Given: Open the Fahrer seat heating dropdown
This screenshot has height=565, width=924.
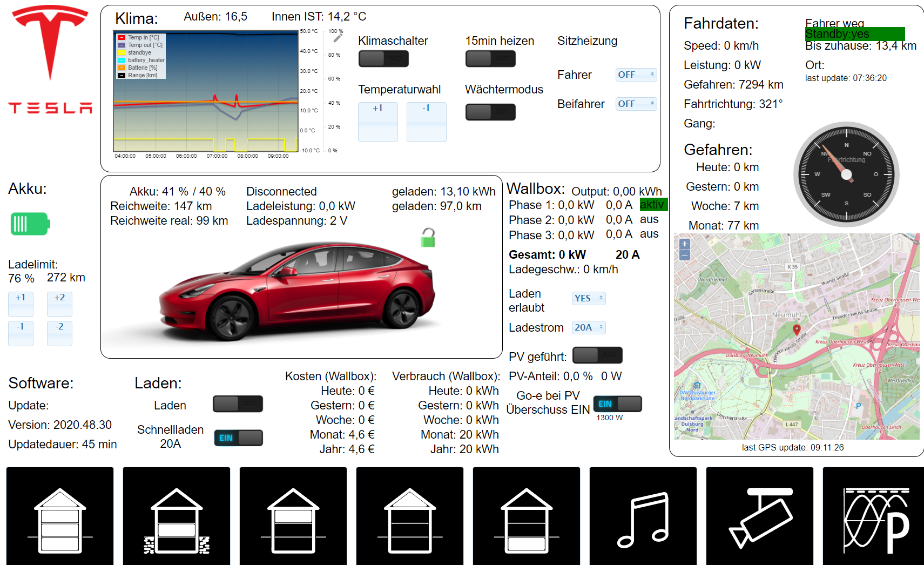Looking at the screenshot, I should 636,75.
